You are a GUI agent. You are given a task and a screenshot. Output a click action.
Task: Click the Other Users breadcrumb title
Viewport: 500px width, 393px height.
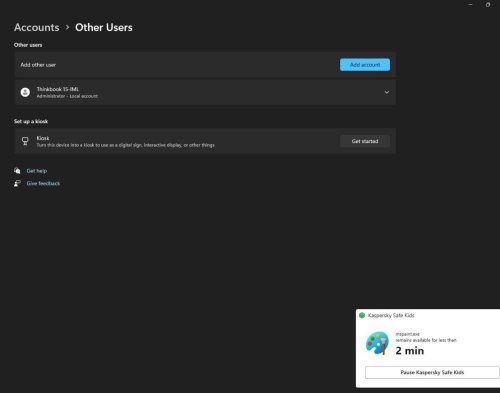(104, 27)
